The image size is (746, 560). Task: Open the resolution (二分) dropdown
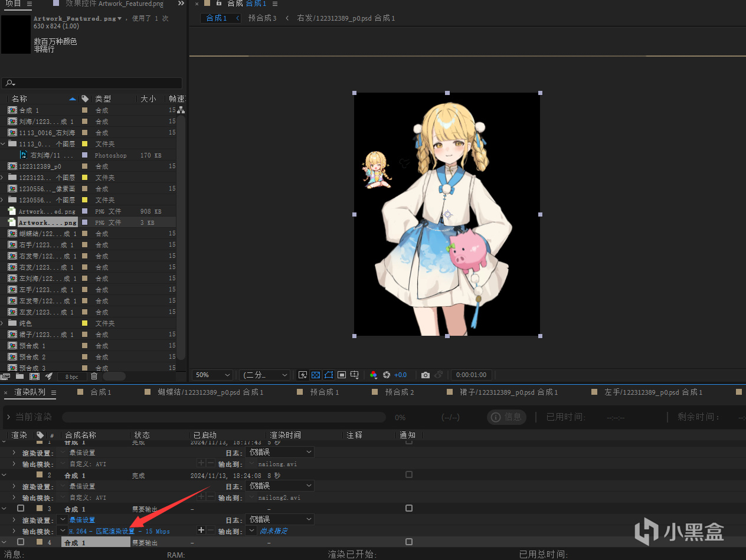[264, 375]
